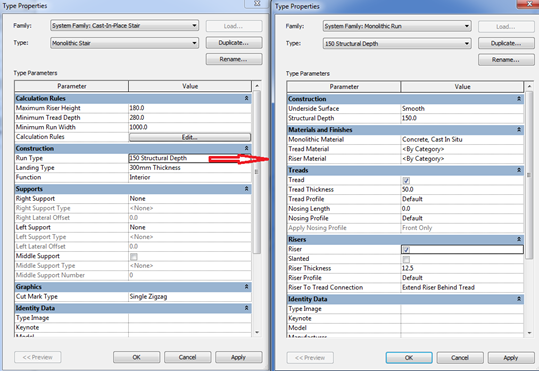Open the Family dropdown showing Monolithic Run
The width and height of the screenshot is (539, 371).
click(x=397, y=26)
